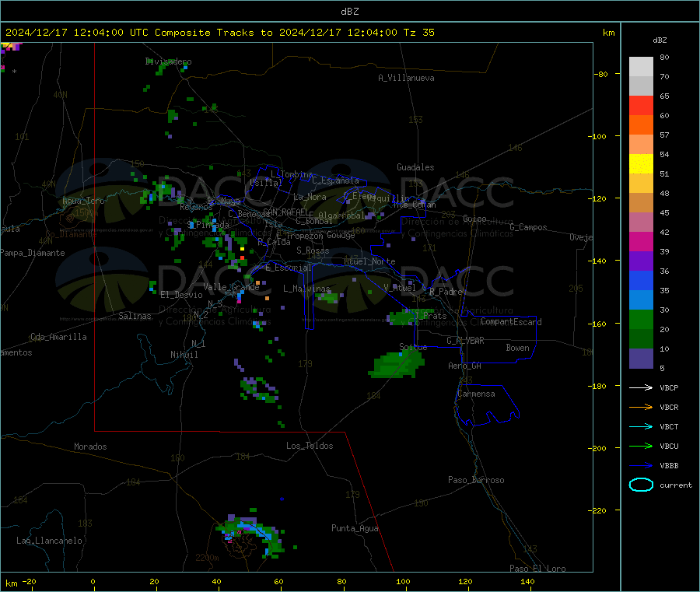Screen dimensions: 700x592
Task: Click the R_Padre location label
Action: point(446,292)
